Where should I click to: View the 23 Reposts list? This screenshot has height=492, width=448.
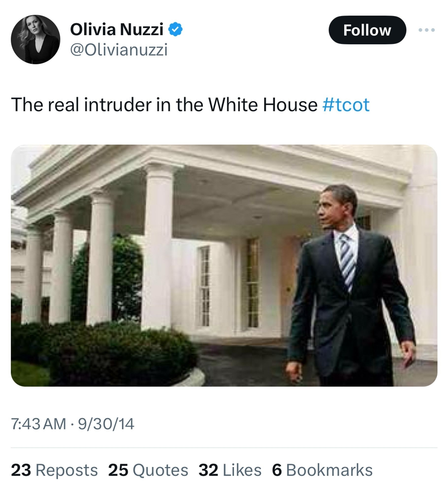54,470
